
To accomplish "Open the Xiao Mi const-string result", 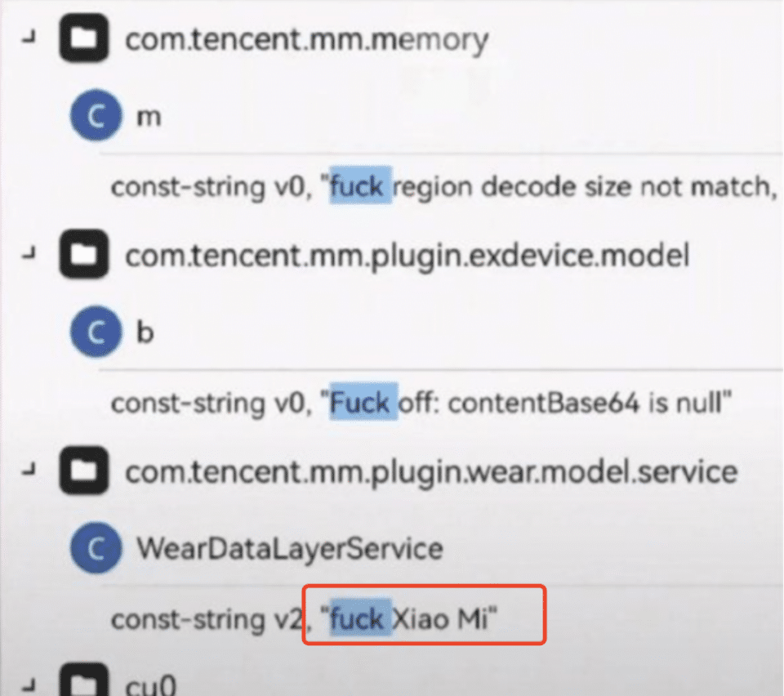I will 304,619.
